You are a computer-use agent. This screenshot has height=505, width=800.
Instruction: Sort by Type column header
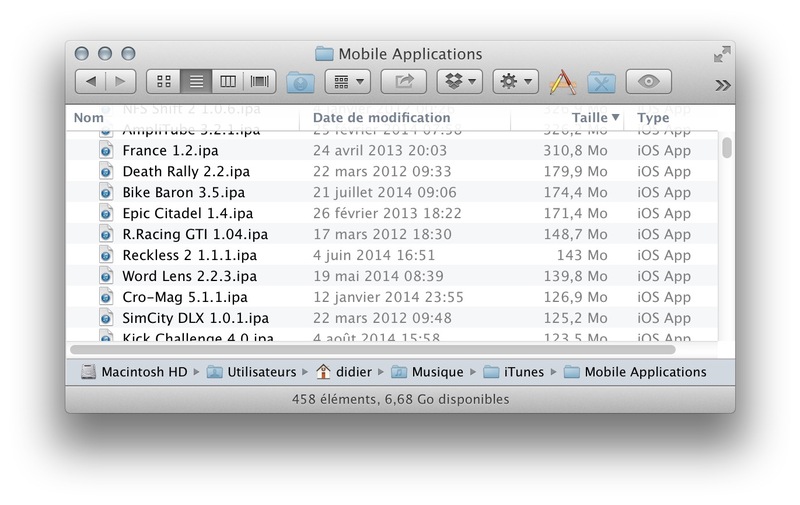pyautogui.click(x=653, y=118)
